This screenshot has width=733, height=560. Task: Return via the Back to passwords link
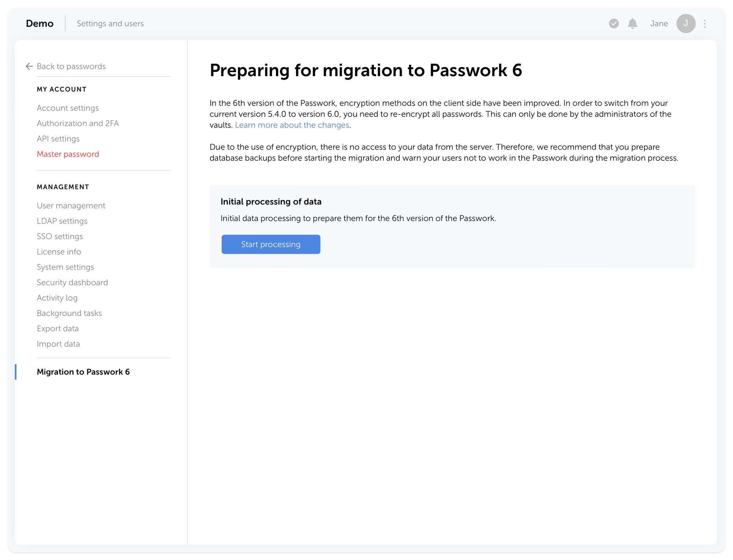coord(71,66)
